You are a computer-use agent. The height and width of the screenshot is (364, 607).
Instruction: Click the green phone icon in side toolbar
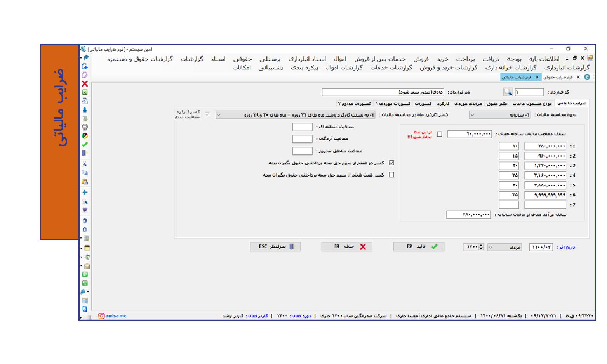pos(85,283)
